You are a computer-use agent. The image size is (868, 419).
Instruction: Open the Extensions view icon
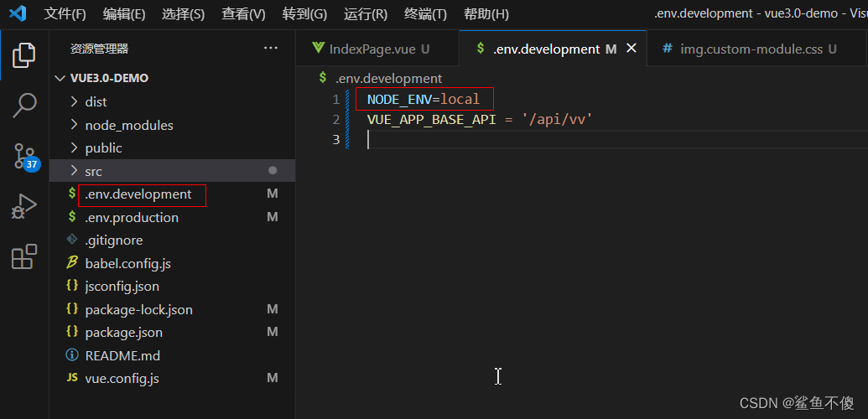24,256
